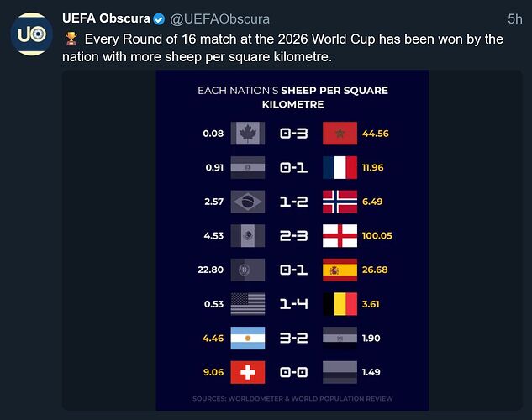Click the Argentina flag
Screen dimensions: 532x420
click(248, 338)
